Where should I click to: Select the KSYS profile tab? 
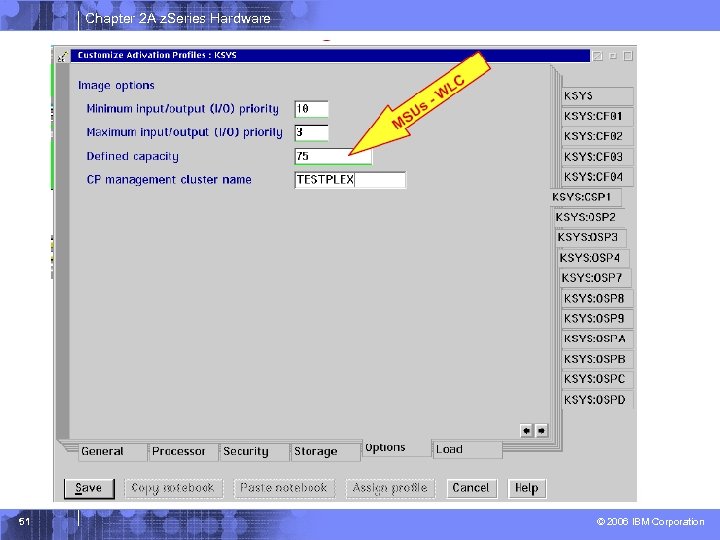tap(597, 96)
